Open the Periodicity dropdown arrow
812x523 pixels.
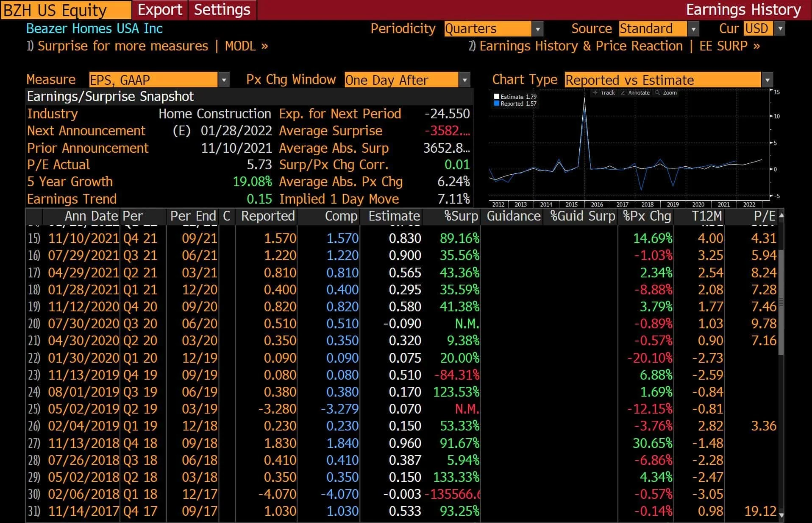(538, 29)
